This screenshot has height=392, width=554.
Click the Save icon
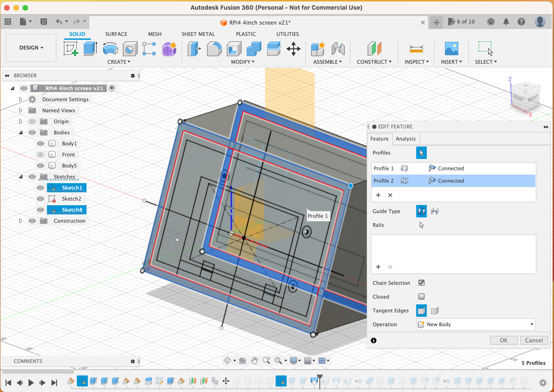43,22
